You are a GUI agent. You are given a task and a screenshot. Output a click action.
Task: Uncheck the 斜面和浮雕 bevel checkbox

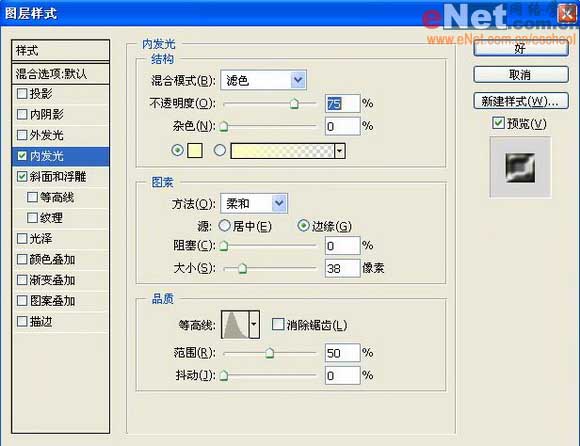[22, 176]
